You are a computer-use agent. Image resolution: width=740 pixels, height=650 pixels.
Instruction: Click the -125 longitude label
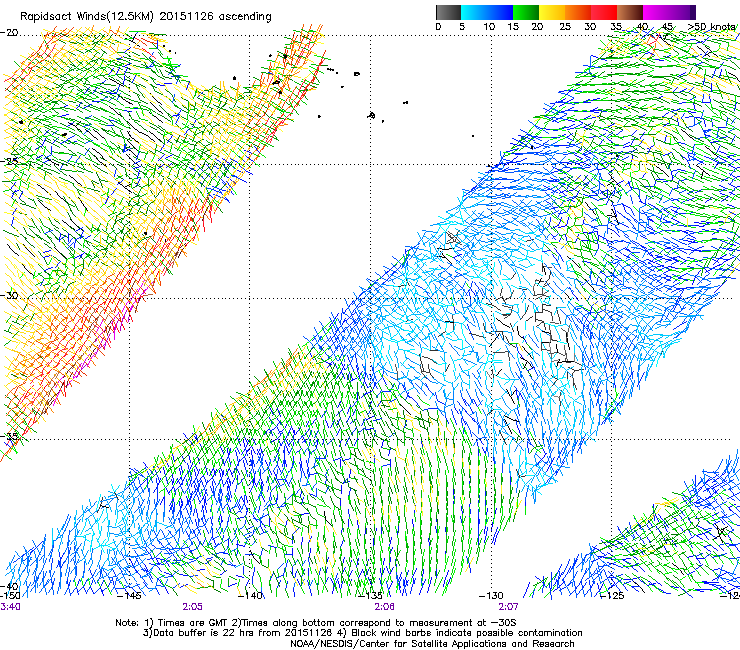pyautogui.click(x=612, y=595)
